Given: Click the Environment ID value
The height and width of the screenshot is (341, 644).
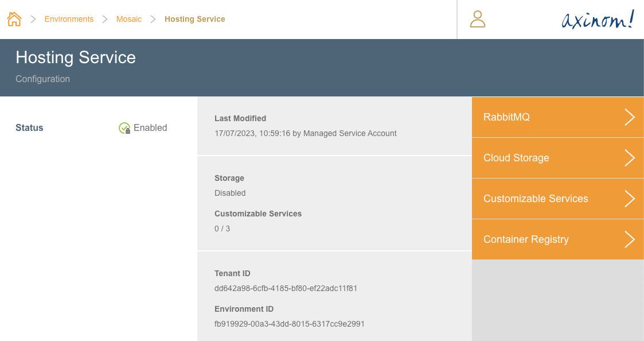Looking at the screenshot, I should point(290,324).
